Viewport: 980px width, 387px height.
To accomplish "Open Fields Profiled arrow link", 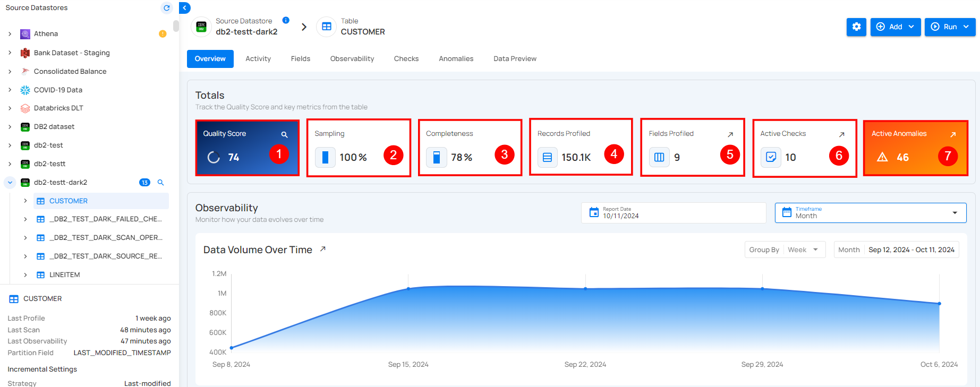I will coord(730,134).
